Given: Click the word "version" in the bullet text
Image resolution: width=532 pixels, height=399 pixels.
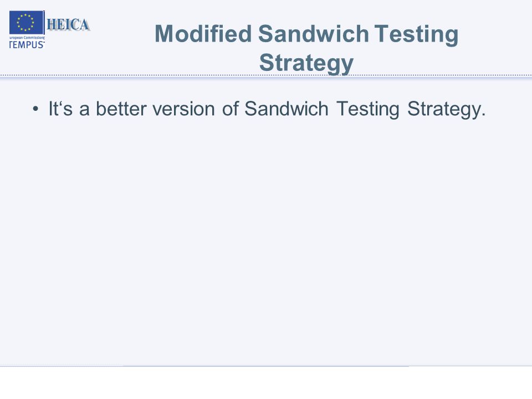Looking at the screenshot, I should point(183,109).
